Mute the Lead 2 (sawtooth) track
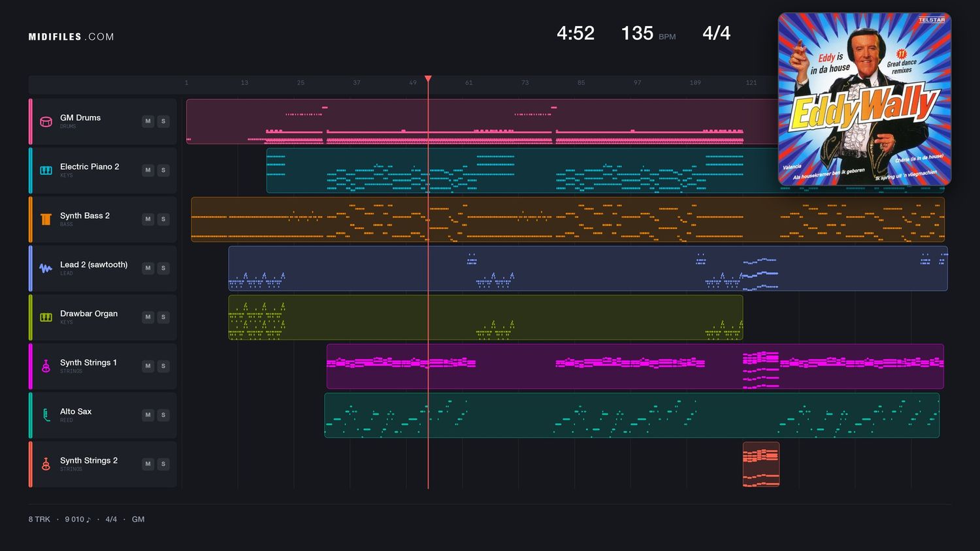The image size is (980, 551). 148,268
